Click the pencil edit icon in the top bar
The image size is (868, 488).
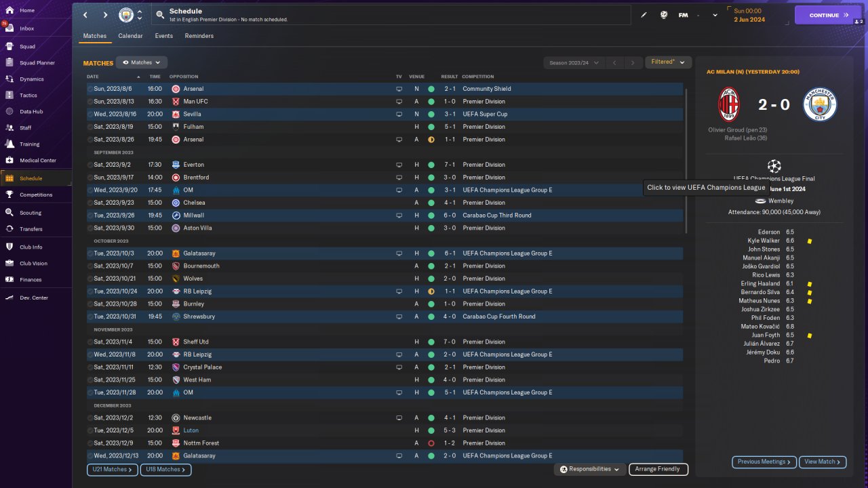(644, 15)
